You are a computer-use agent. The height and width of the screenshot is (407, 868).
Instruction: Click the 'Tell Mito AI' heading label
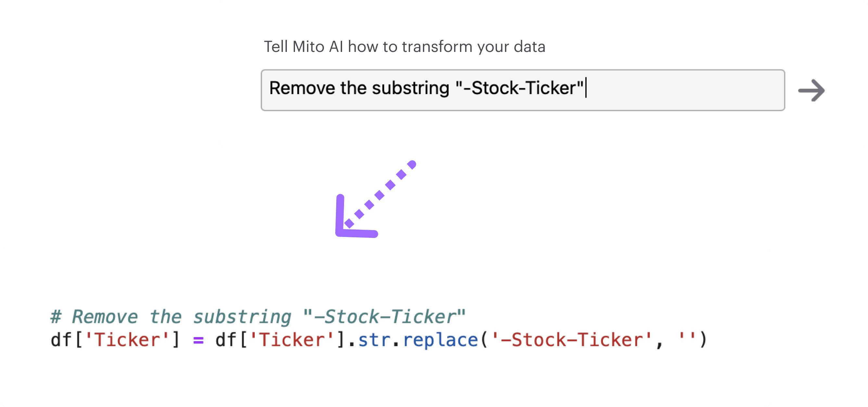click(404, 47)
